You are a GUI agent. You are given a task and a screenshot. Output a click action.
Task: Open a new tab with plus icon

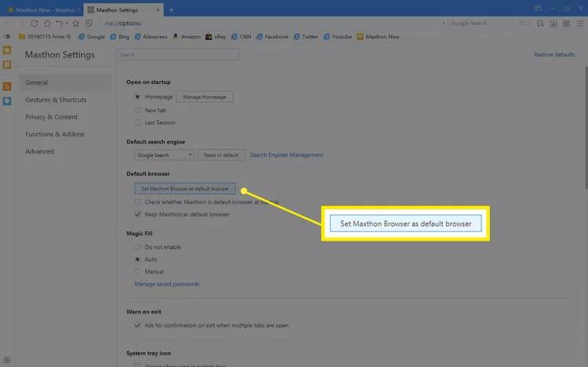click(x=172, y=9)
